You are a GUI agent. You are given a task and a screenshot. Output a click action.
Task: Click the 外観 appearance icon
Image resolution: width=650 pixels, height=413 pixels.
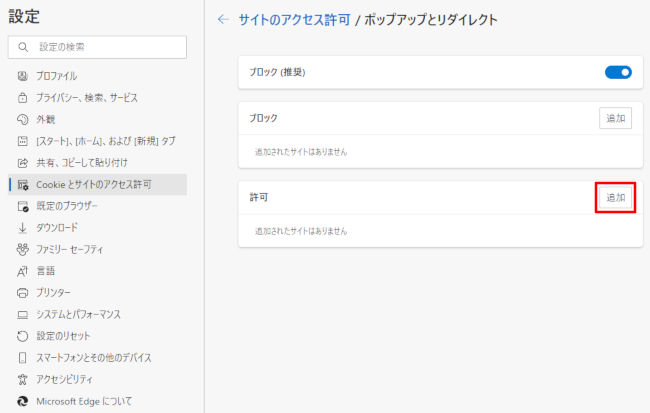pyautogui.click(x=22, y=119)
